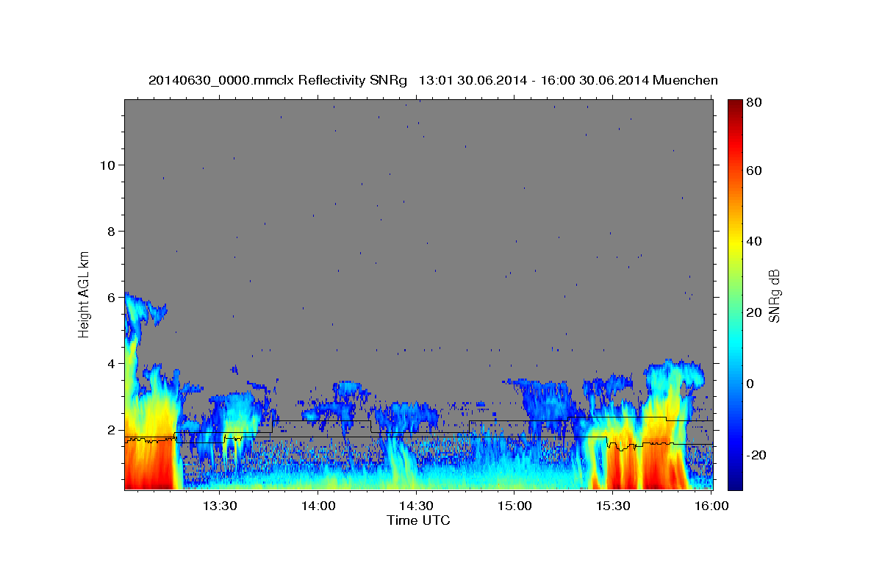This screenshot has width=882, height=588.
Task: Click the 16:00 time tick label
Action: coord(711,506)
